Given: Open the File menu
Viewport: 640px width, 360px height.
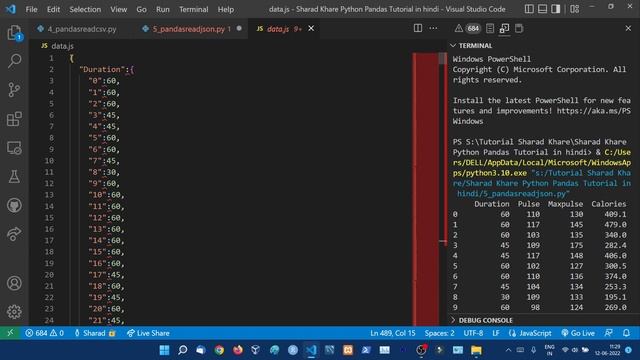Looking at the screenshot, I should [x=31, y=9].
